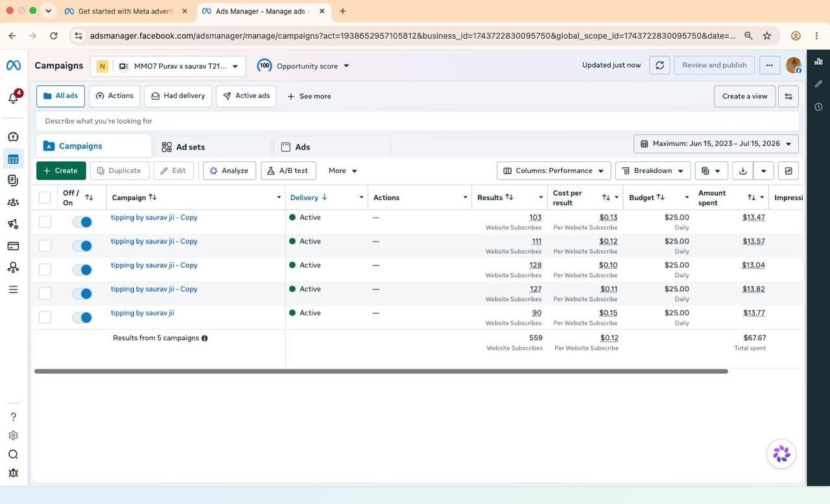Image resolution: width=830 pixels, height=504 pixels.
Task: Open the view settings sliders icon
Action: [x=788, y=96]
